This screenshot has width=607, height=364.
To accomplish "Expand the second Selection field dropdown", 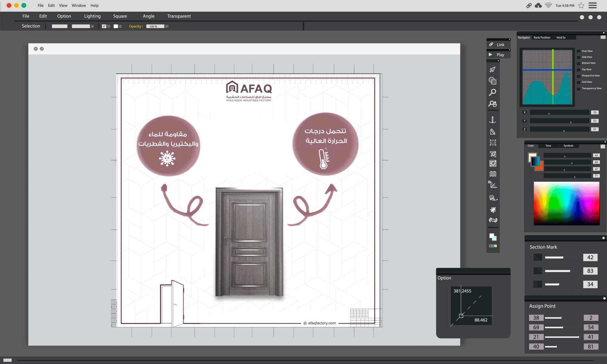I will 92,27.
